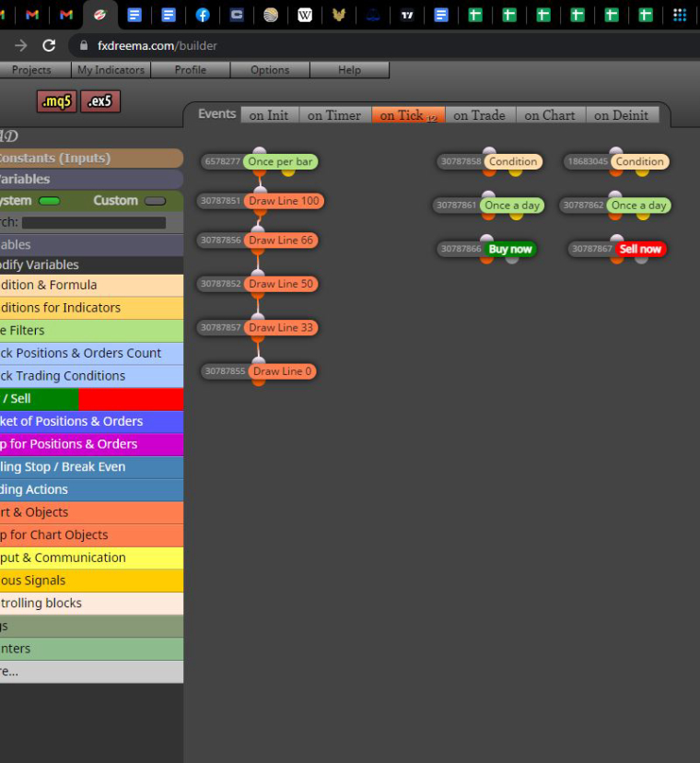Click block ID label 30787851
Viewport: 700px width, 763px height.
pos(220,201)
